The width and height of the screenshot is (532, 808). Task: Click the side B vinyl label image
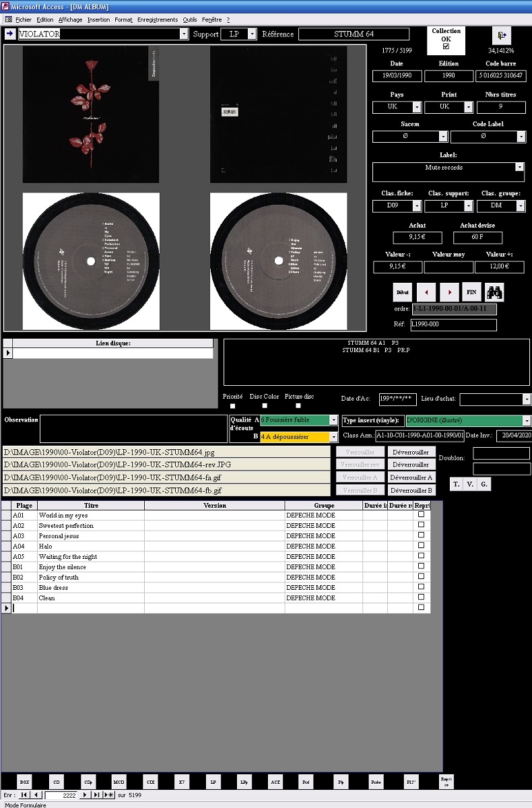[278, 261]
